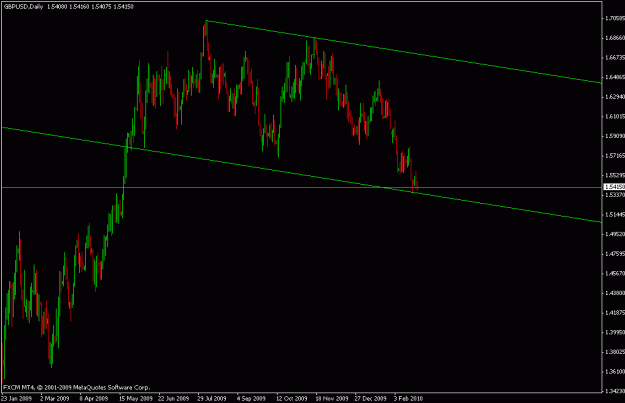Click the 1.62940 price axis label
The height and width of the screenshot is (403, 625).
[x=615, y=97]
